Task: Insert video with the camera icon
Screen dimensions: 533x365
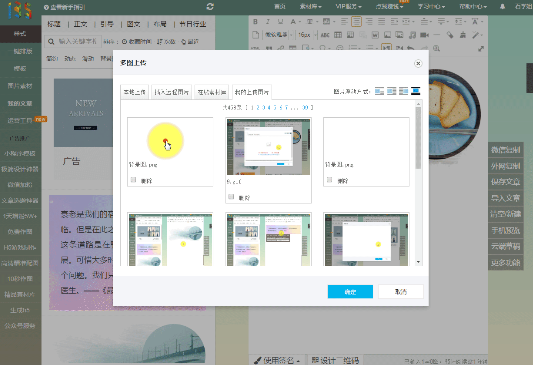Action: [x=424, y=35]
